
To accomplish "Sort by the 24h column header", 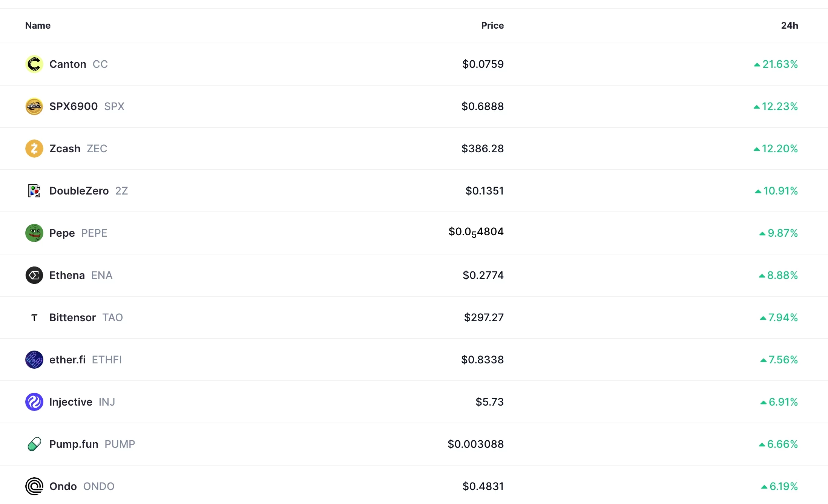I will pos(790,25).
